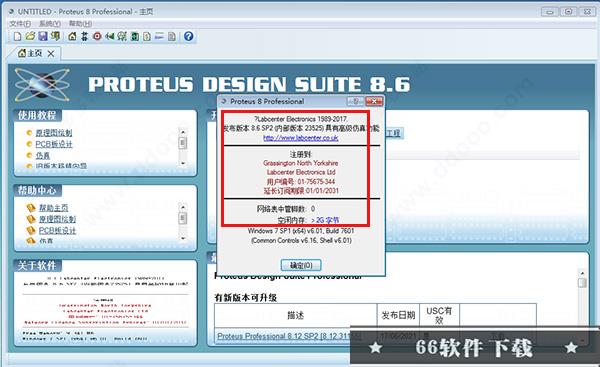Click book icon beside PCB板设计 in 帮助中心

point(31,230)
